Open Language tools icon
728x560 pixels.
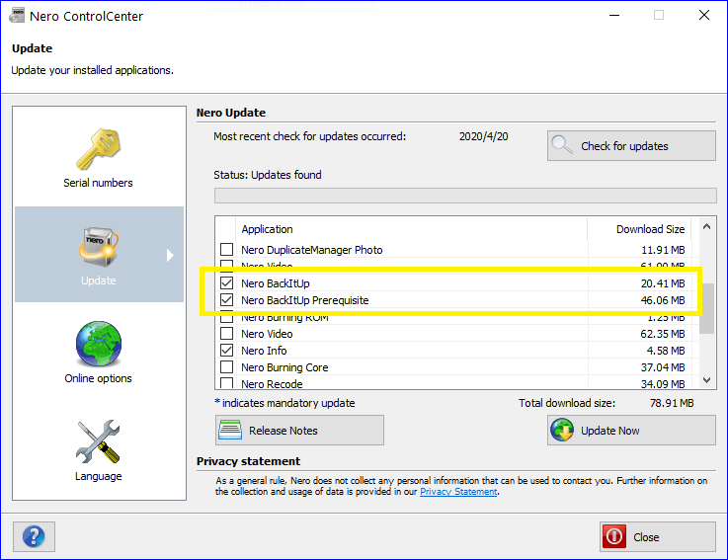click(99, 441)
